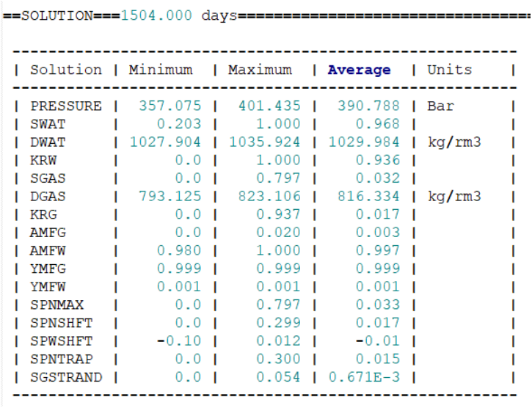Click DGAS minimum value 793.125
This screenshot has height=408, width=532.
(170, 195)
